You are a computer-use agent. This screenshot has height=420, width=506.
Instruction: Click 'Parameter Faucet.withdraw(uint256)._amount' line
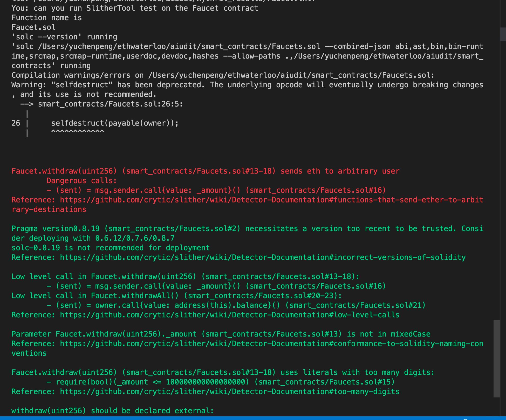pyautogui.click(x=221, y=334)
